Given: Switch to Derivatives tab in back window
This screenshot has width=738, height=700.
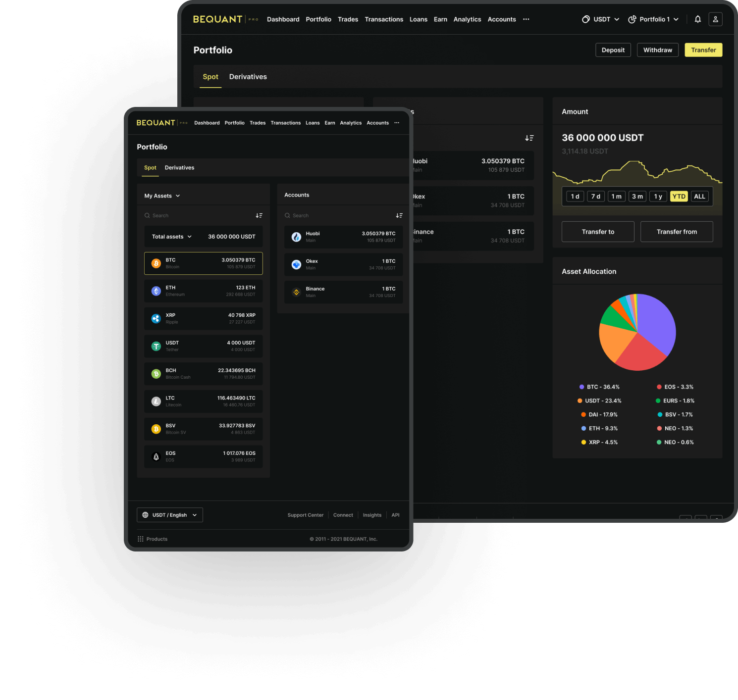Looking at the screenshot, I should (x=248, y=77).
